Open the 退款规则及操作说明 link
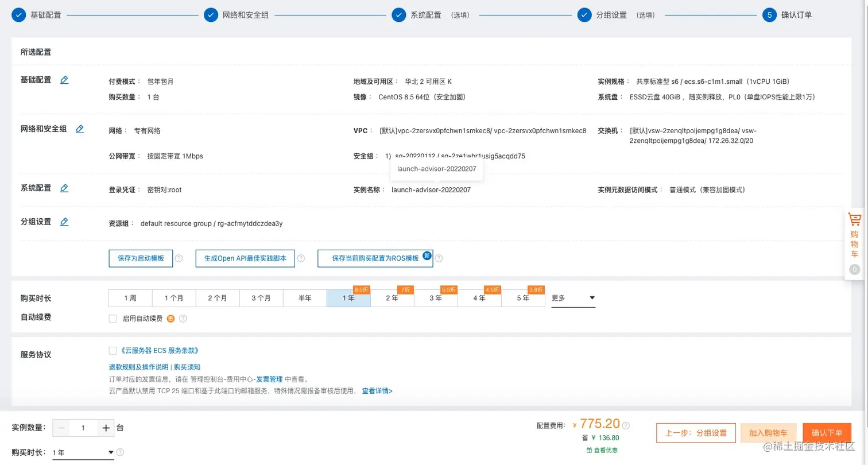 pyautogui.click(x=139, y=367)
